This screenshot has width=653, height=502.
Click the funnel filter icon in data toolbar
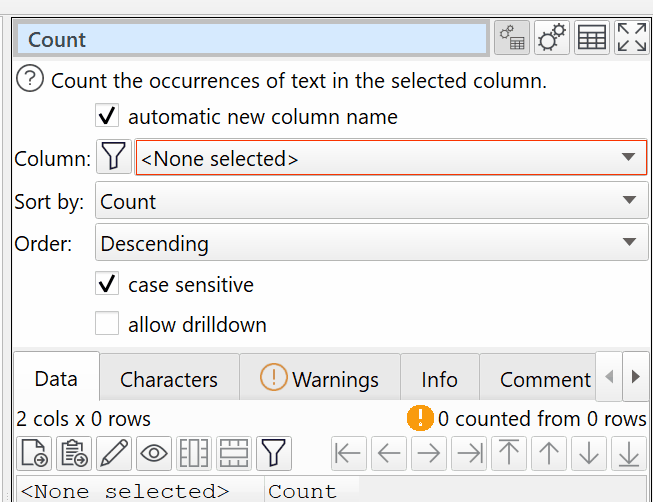pos(272,453)
